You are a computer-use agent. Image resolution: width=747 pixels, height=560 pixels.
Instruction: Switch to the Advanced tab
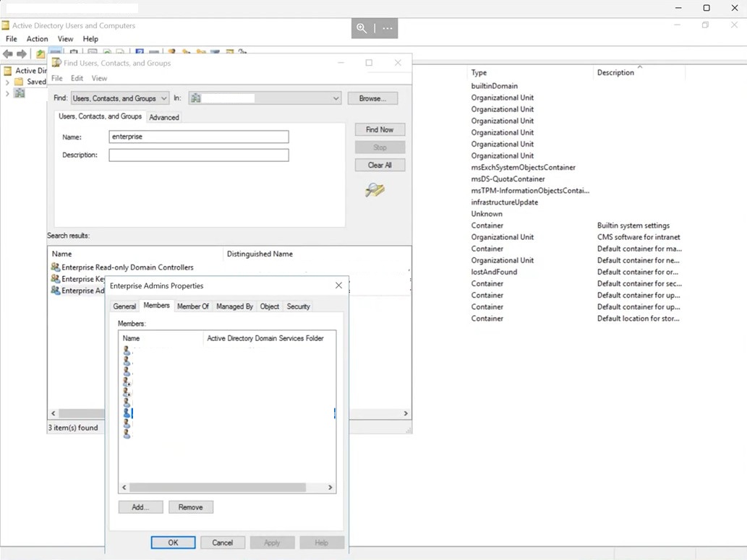164,117
